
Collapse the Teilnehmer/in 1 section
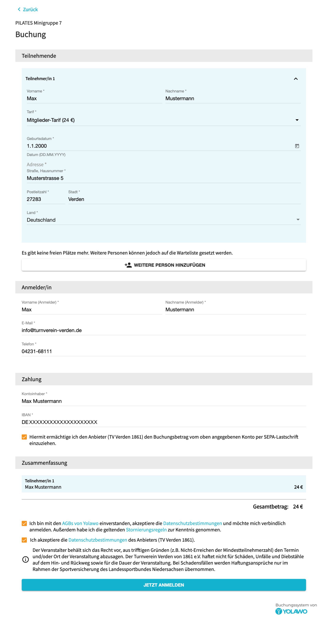pos(296,79)
